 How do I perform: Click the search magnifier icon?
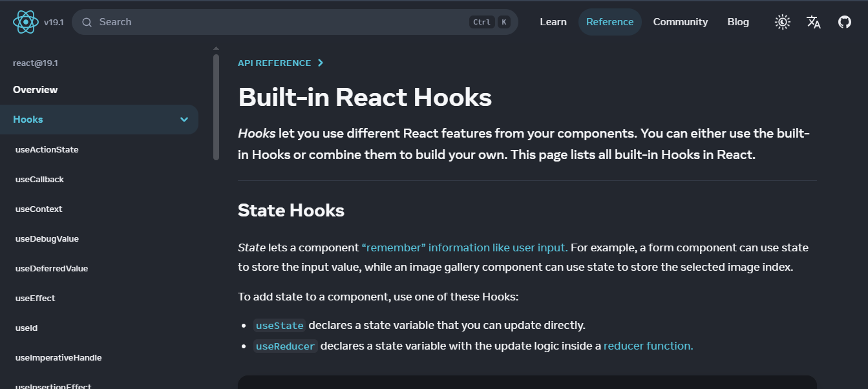pos(87,22)
